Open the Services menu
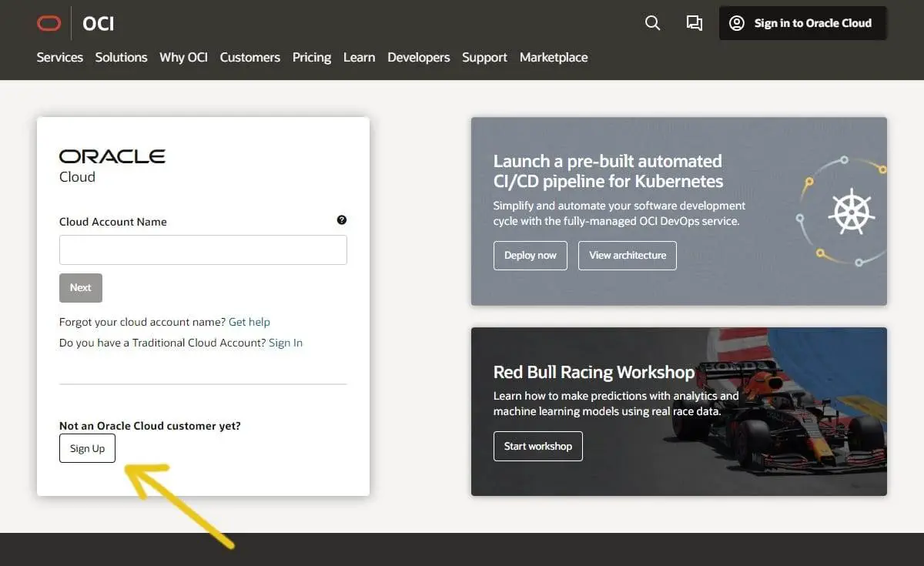Image resolution: width=924 pixels, height=566 pixels. (x=59, y=57)
